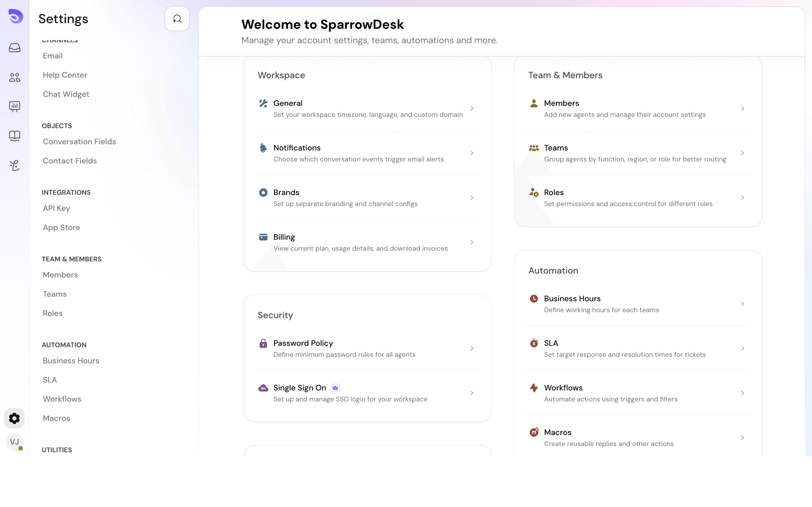Open API Key sidebar item
The image size is (812, 507).
click(x=56, y=208)
